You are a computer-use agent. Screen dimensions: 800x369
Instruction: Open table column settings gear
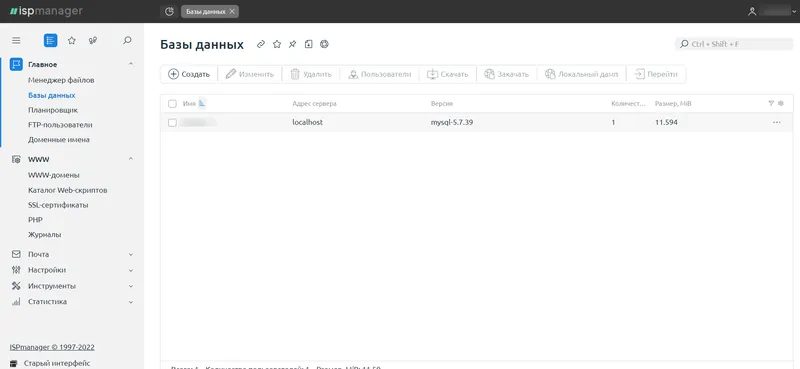click(781, 103)
